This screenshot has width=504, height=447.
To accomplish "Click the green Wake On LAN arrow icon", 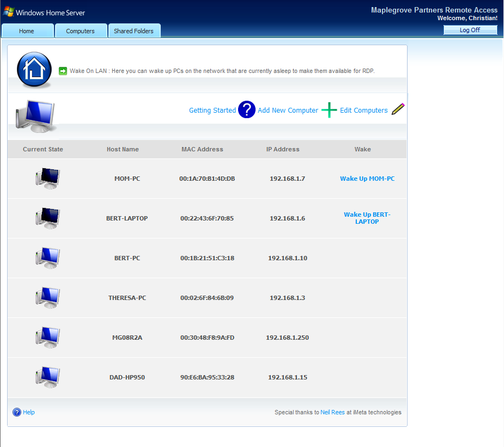I will pos(63,71).
